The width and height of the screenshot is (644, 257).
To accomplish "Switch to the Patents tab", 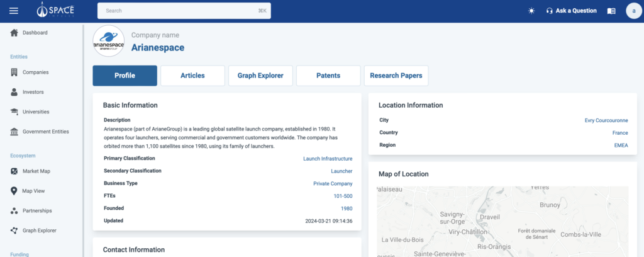I will pyautogui.click(x=328, y=76).
